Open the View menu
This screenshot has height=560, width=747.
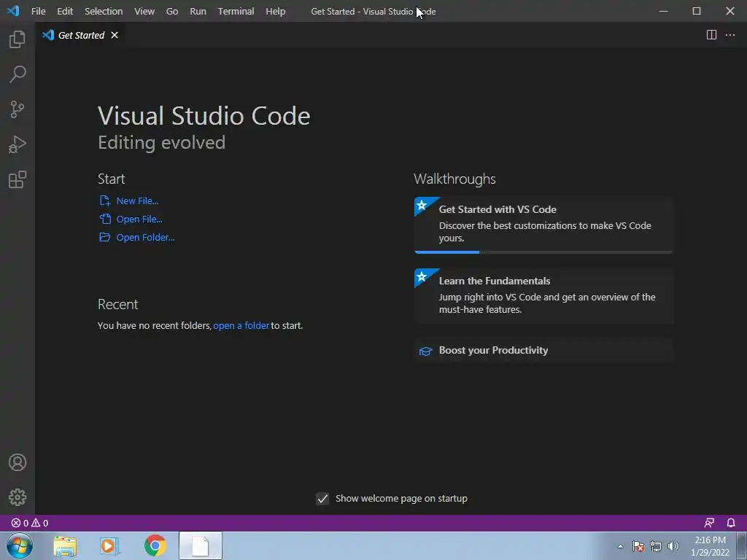point(144,11)
